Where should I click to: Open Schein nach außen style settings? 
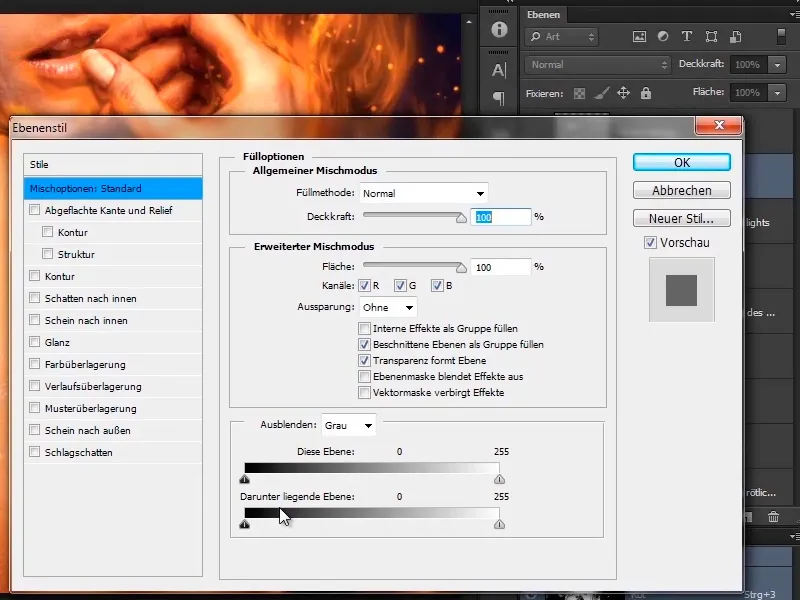(88, 430)
